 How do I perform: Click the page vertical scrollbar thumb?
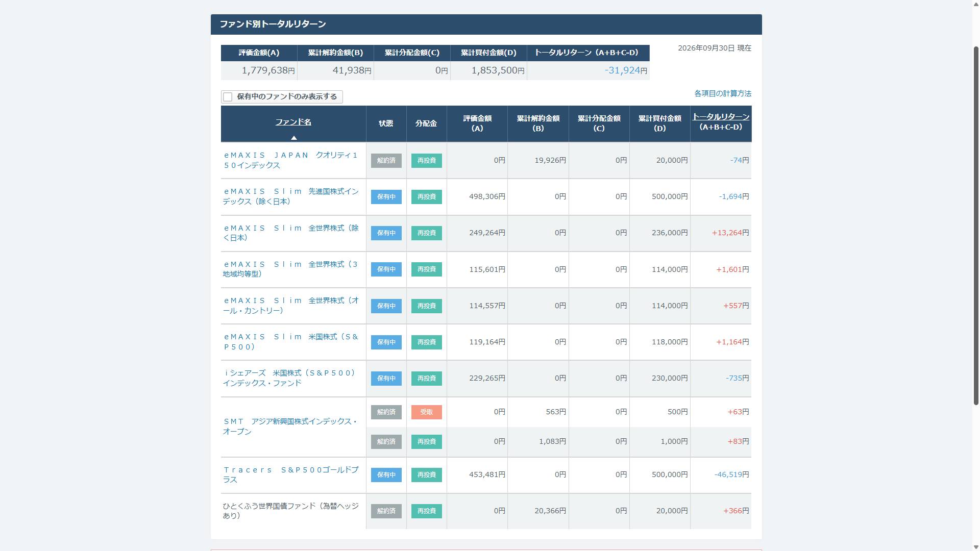coord(976,224)
